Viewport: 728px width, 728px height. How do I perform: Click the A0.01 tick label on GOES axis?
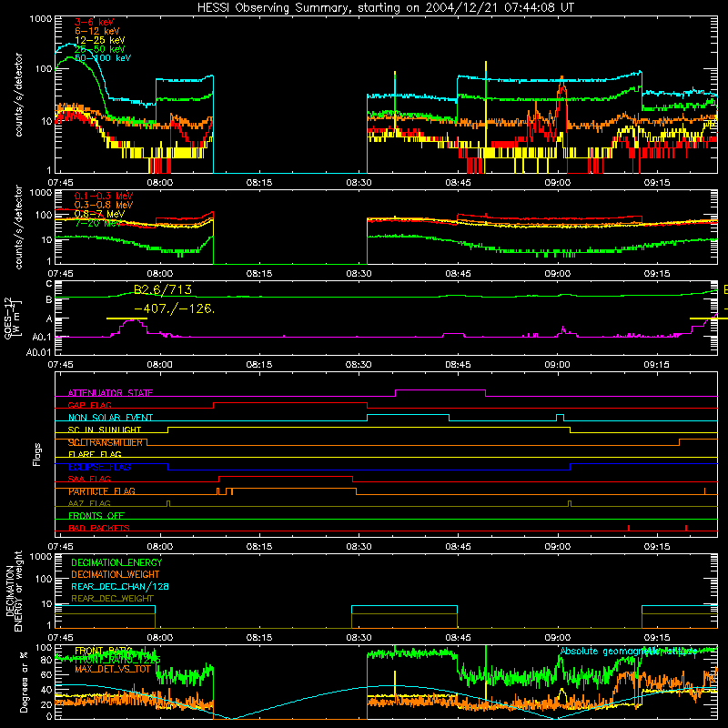[38, 353]
